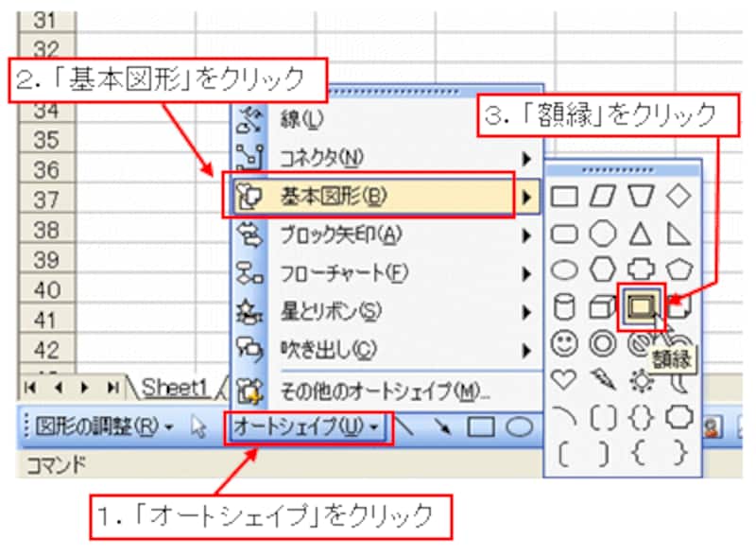Select the Lightning Bolt shape

603,379
